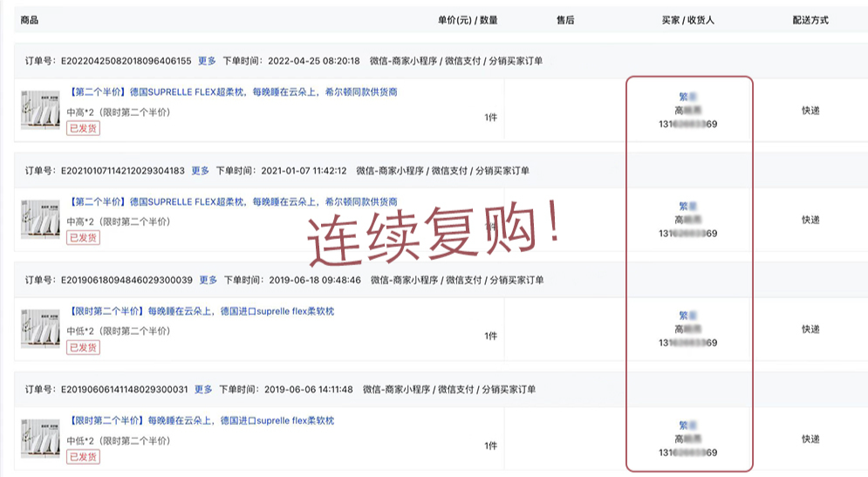
Task: Click 中低*2 spec text in the 2019-06-06 order
Action: [119, 441]
